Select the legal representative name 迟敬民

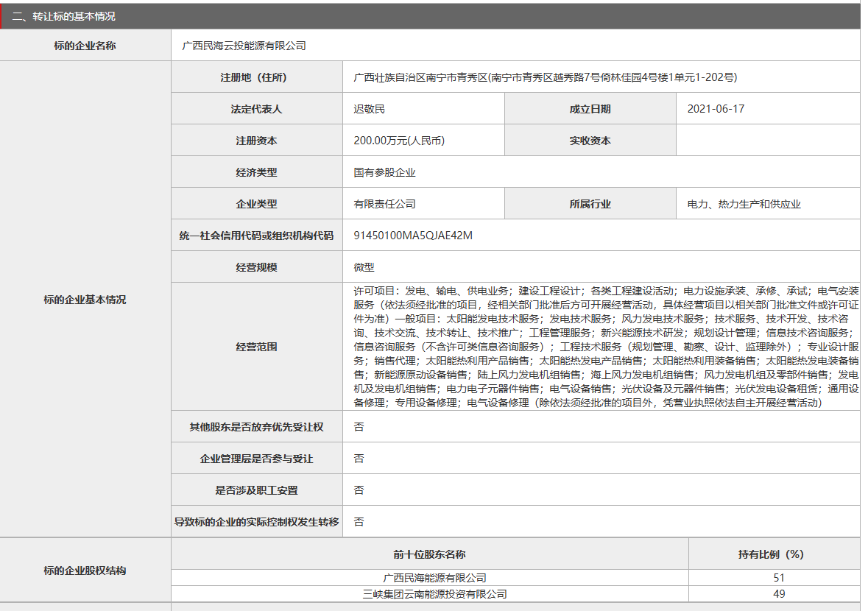[369, 108]
